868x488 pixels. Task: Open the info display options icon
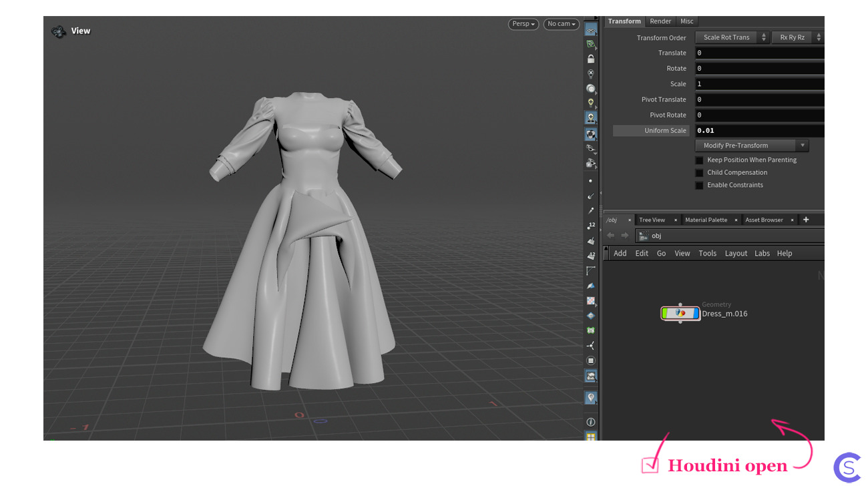click(591, 422)
